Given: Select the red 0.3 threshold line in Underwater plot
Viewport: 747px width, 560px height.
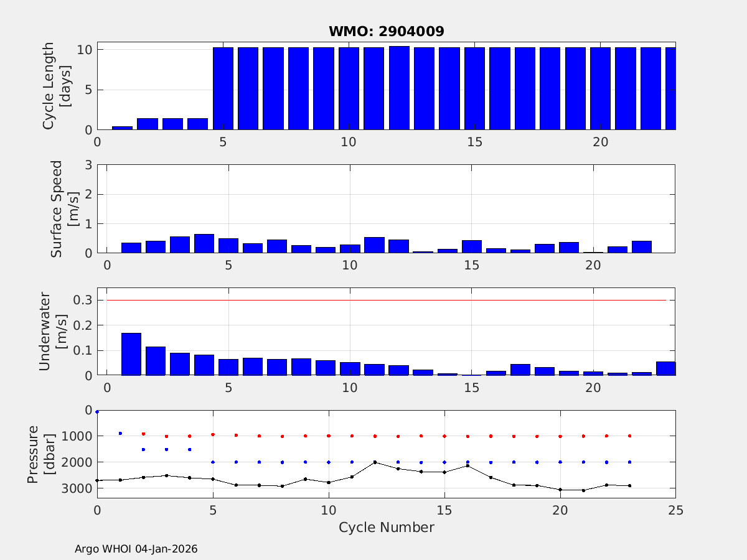Looking at the screenshot, I should [x=386, y=301].
